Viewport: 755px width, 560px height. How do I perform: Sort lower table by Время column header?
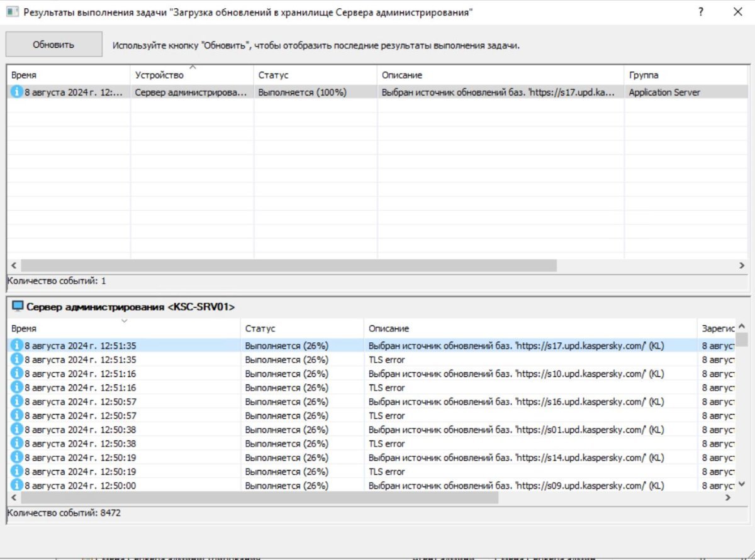coord(124,328)
